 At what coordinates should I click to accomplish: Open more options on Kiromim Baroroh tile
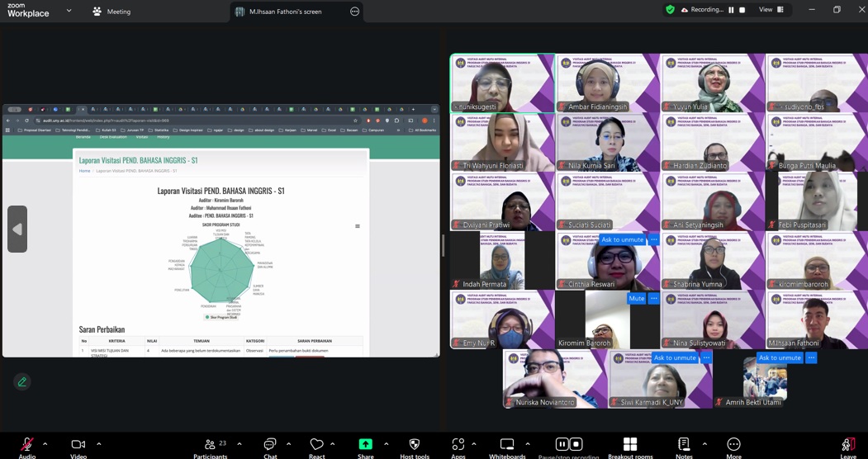tap(654, 298)
